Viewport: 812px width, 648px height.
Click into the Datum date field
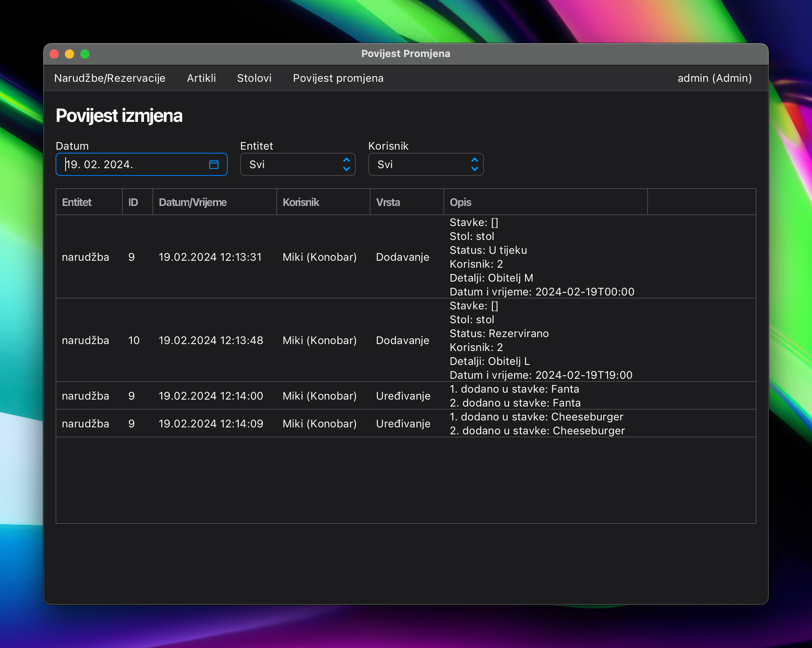tap(131, 165)
